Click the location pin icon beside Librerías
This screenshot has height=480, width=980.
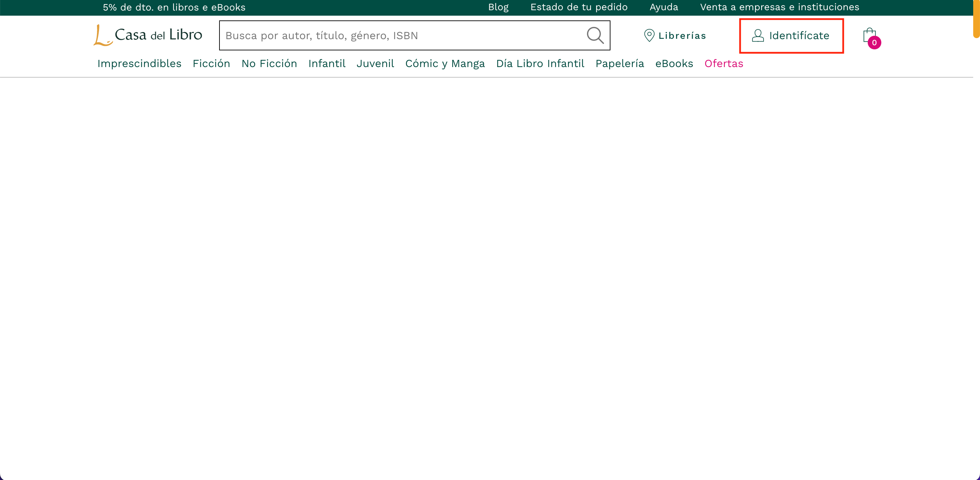pyautogui.click(x=649, y=35)
